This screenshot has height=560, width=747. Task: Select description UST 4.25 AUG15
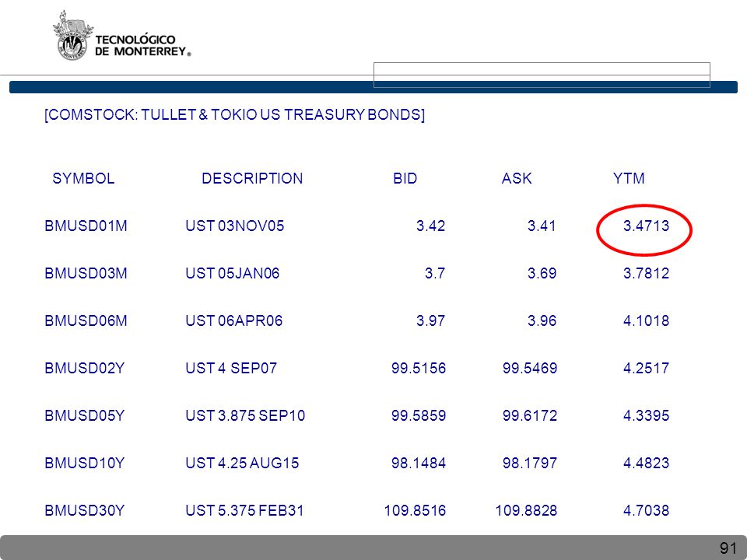click(x=242, y=463)
